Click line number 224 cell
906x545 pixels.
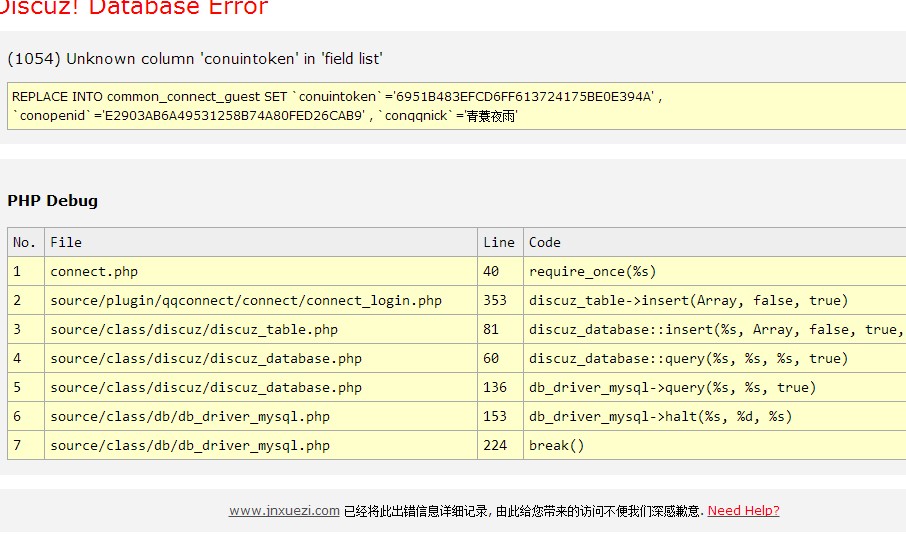[x=500, y=445]
